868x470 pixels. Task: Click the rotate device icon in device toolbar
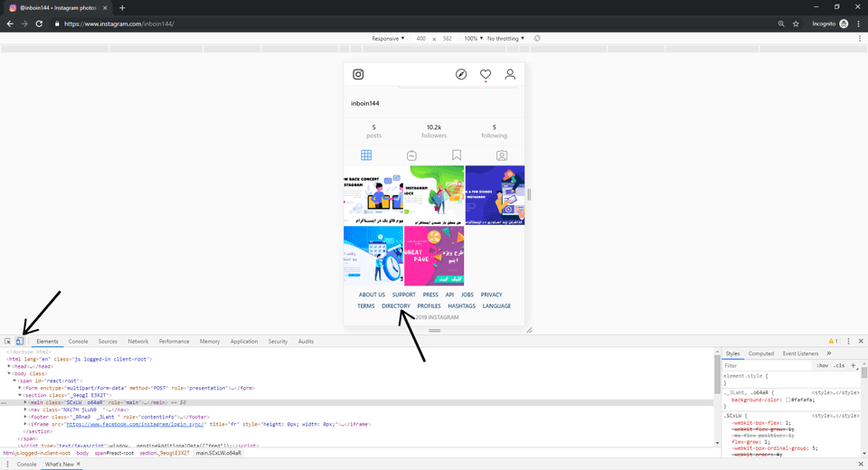pyautogui.click(x=537, y=38)
